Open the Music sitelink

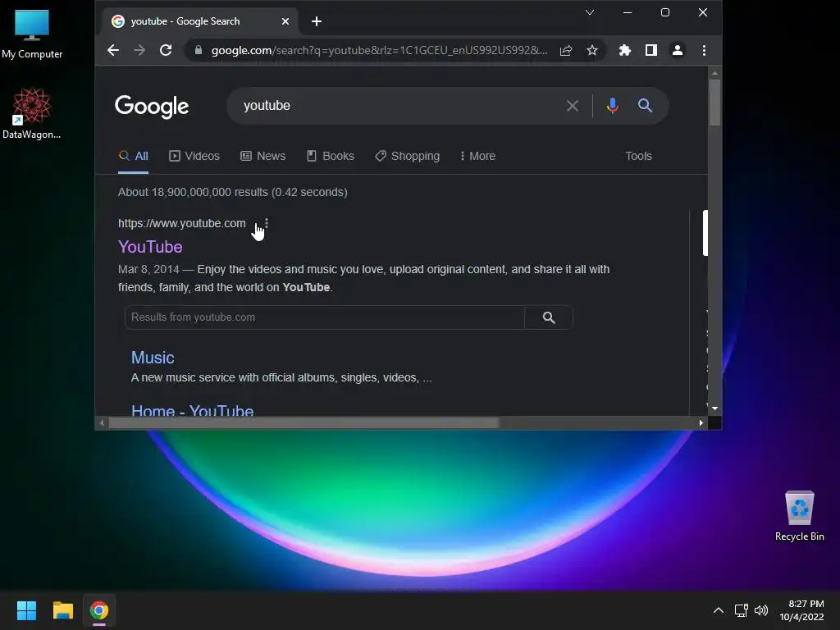153,358
